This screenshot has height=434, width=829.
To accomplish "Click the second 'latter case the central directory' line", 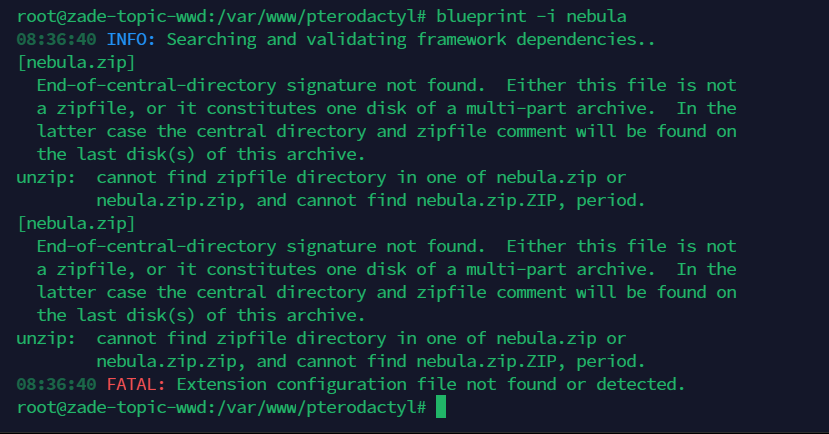I will tap(386, 292).
